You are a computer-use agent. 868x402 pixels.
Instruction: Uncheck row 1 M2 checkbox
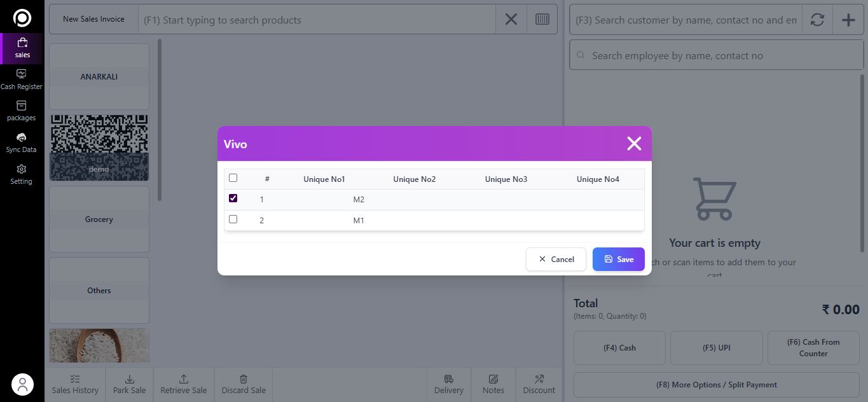click(x=233, y=198)
